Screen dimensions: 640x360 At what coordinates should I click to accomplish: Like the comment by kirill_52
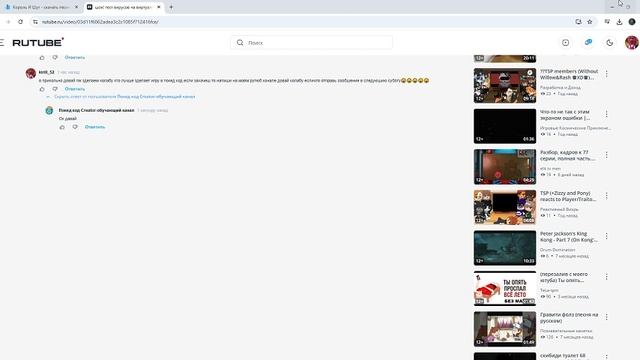42,89
